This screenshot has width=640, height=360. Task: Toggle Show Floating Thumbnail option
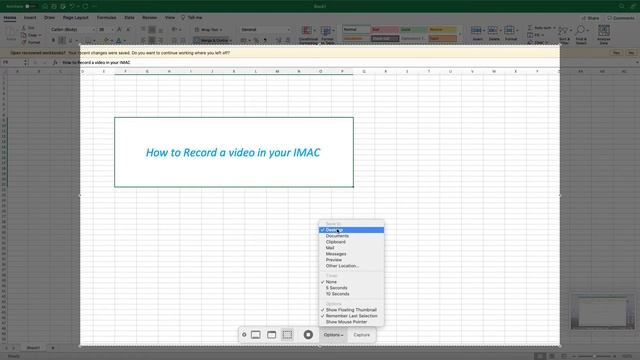pos(351,310)
